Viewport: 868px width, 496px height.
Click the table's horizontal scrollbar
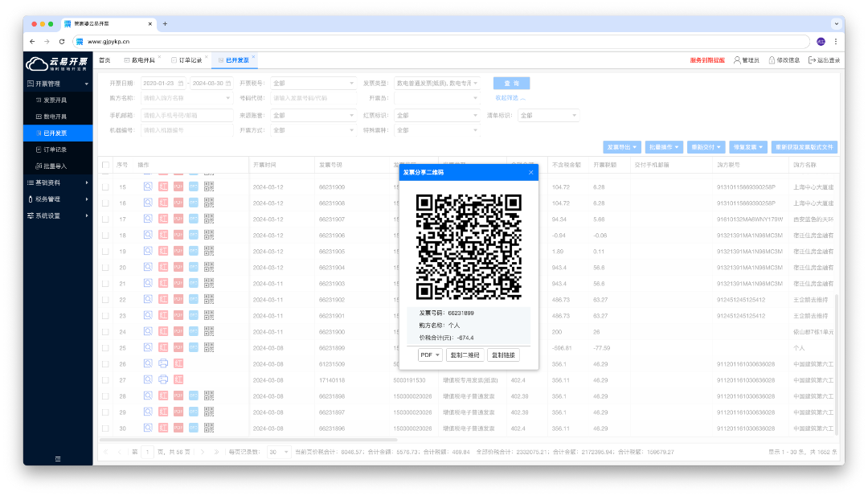click(248, 440)
